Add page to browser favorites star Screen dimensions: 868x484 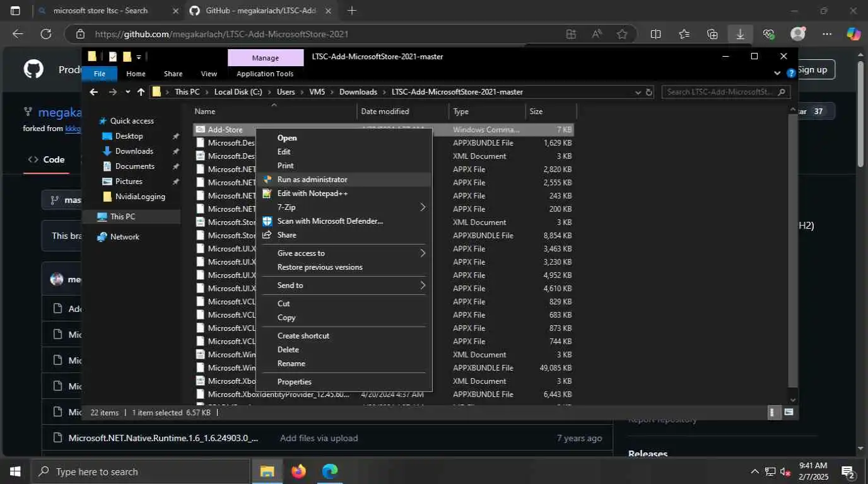coord(622,35)
